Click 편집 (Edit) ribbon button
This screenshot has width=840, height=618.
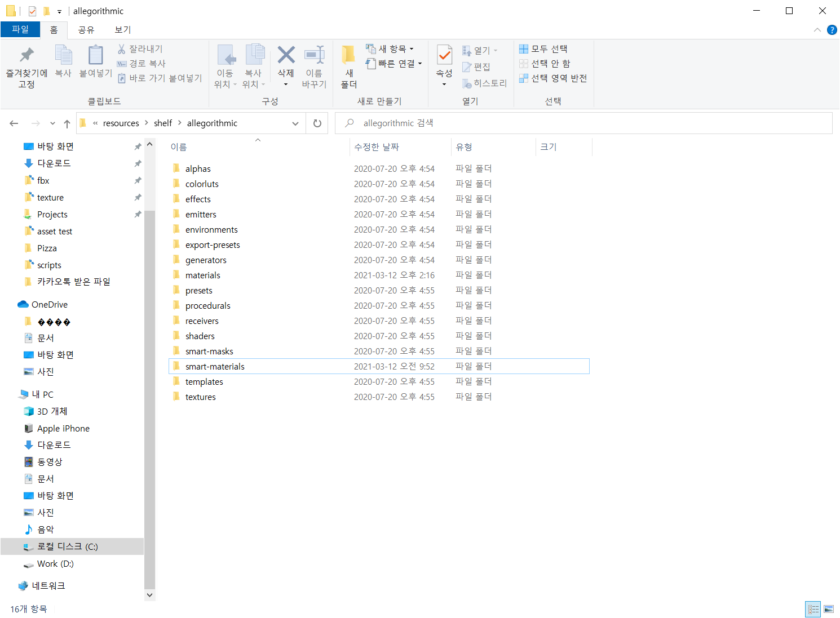click(476, 67)
